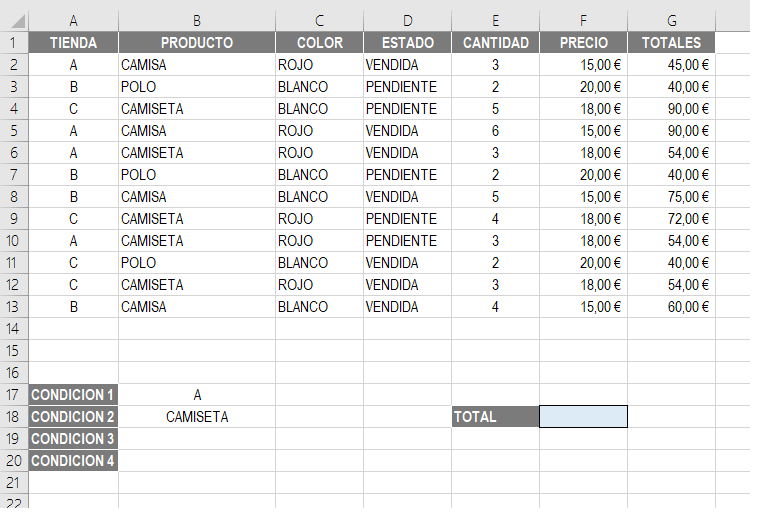Screen dimensions: 763x513
Task: Select column G header
Action: coord(672,21)
